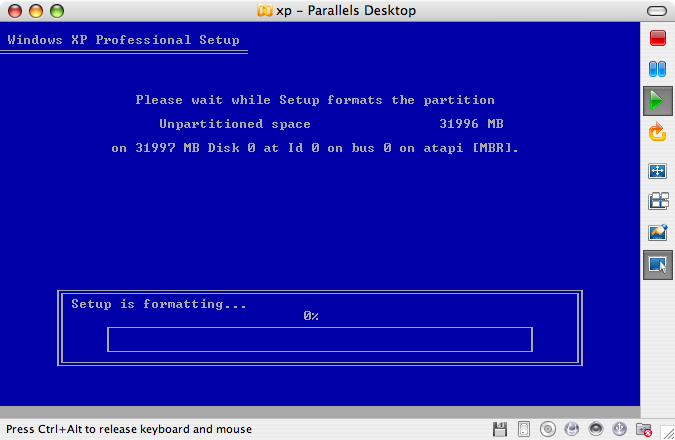Click the floppy disk status icon
Screen dimensions: 675x440
click(500, 429)
